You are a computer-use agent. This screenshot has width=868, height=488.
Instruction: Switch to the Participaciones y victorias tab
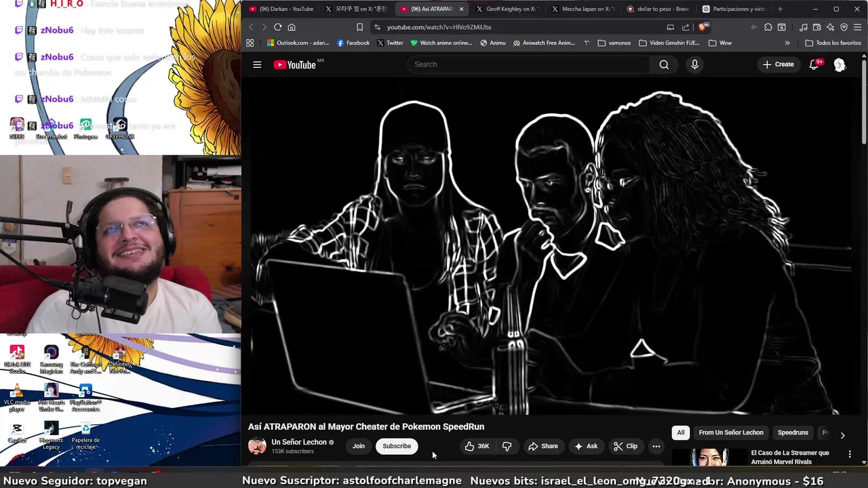(734, 9)
